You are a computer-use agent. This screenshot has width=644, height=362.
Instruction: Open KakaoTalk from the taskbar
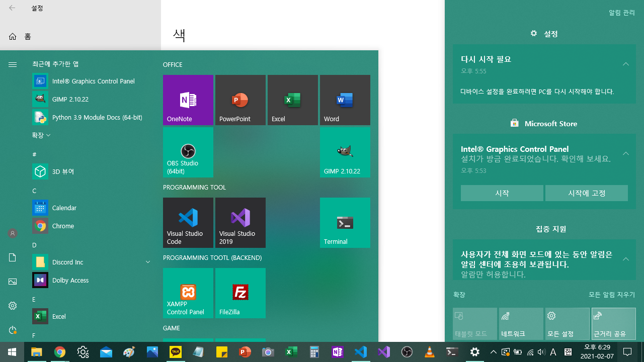point(176,352)
